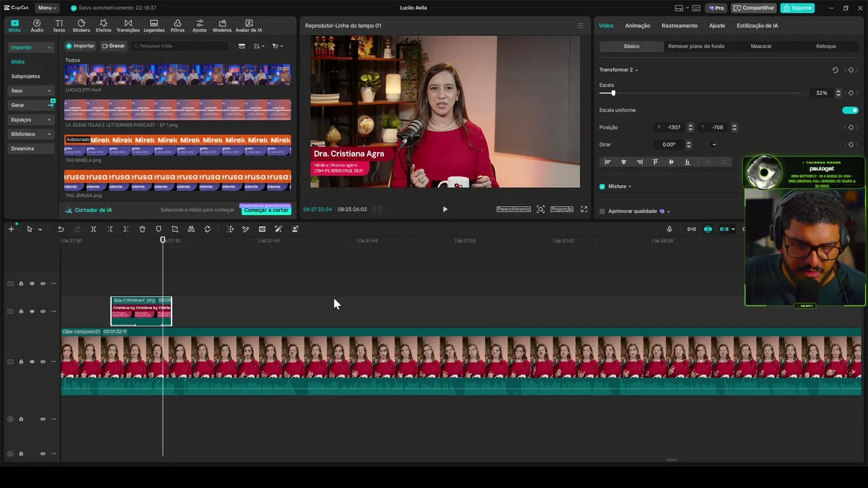Open the Modelos tab

(x=222, y=26)
